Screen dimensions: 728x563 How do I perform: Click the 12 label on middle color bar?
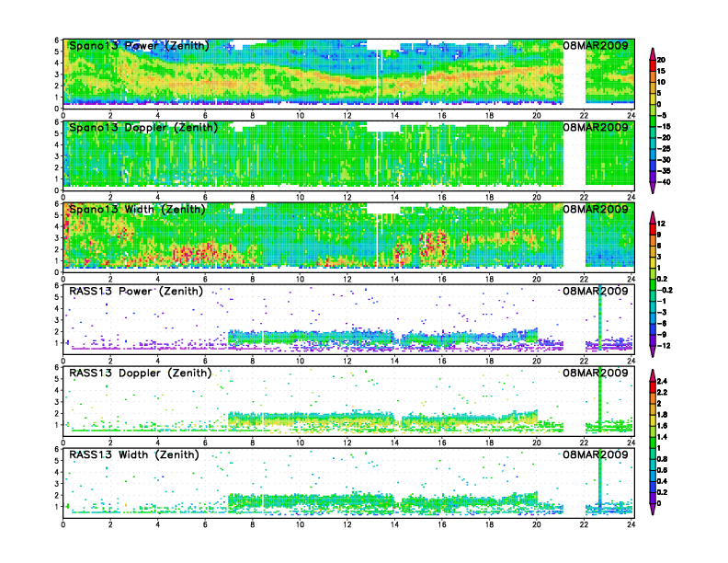click(661, 224)
